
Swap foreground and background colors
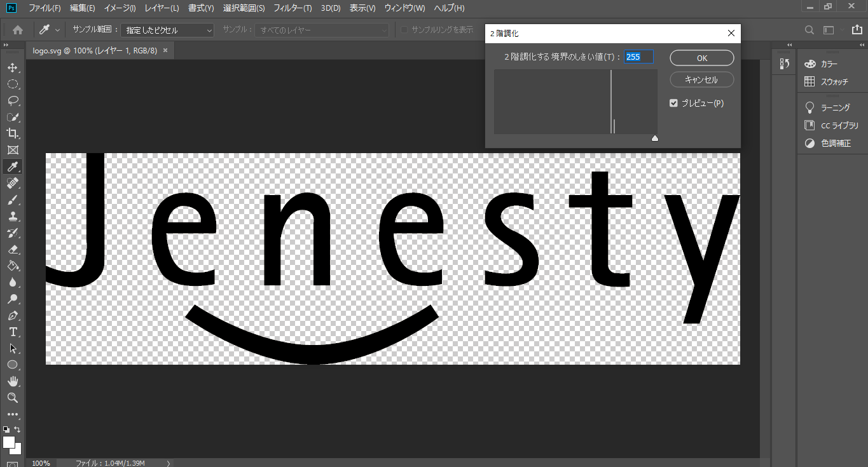pyautogui.click(x=18, y=430)
